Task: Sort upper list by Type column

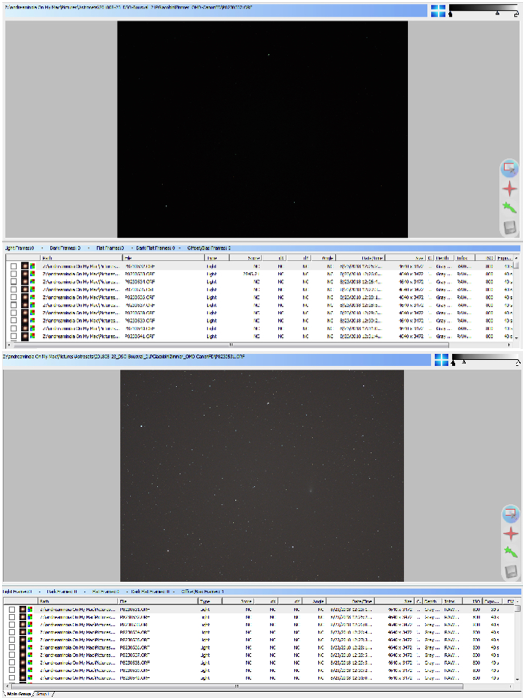Action: pyautogui.click(x=217, y=258)
